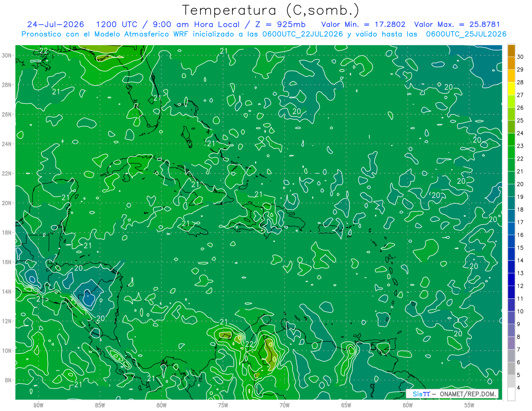532x411 pixels.
Task: Click "Valor Min. = 17.2802" value
Action: 363,24
